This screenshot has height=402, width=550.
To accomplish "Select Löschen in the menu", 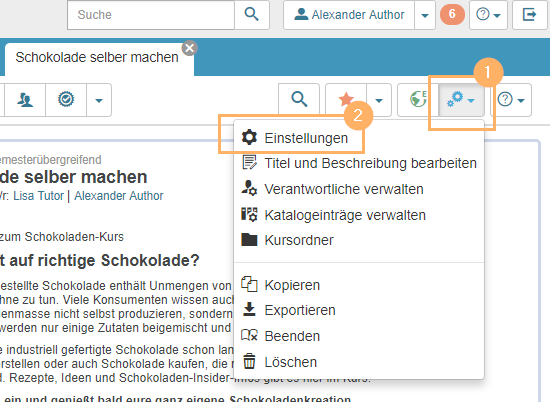I will tap(359, 362).
